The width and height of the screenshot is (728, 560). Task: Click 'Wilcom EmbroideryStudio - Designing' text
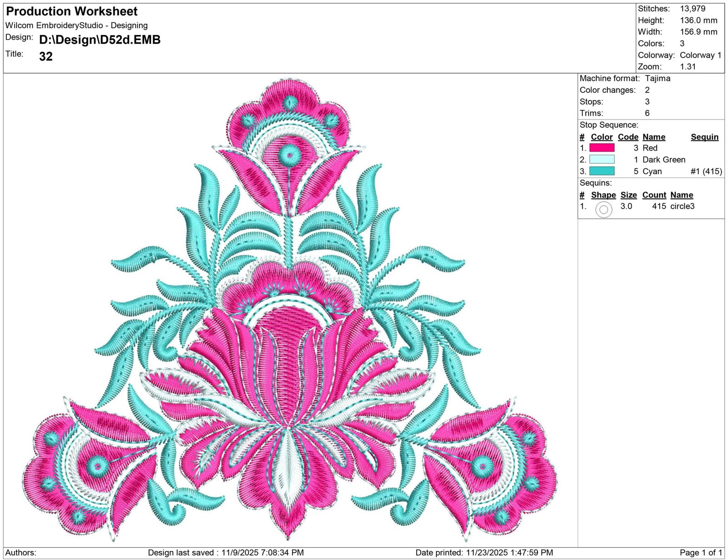(76, 25)
